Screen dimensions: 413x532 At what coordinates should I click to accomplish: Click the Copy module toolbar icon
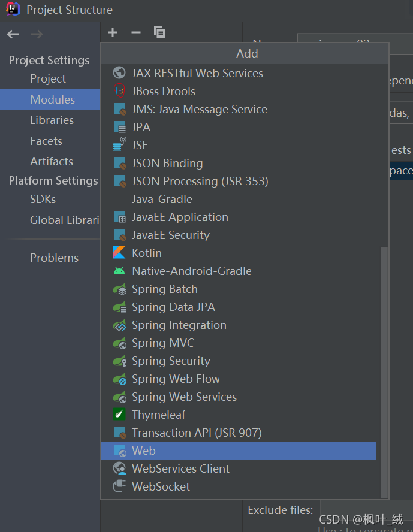click(159, 32)
